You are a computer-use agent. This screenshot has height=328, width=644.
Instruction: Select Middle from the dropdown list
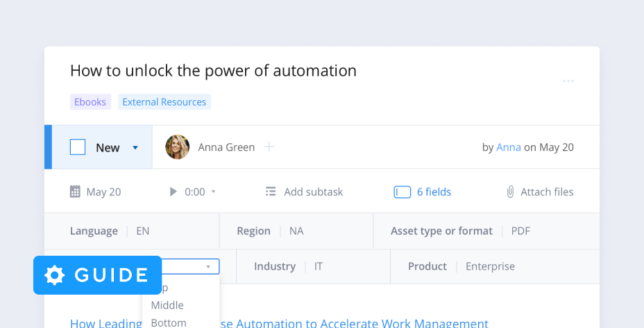[167, 305]
